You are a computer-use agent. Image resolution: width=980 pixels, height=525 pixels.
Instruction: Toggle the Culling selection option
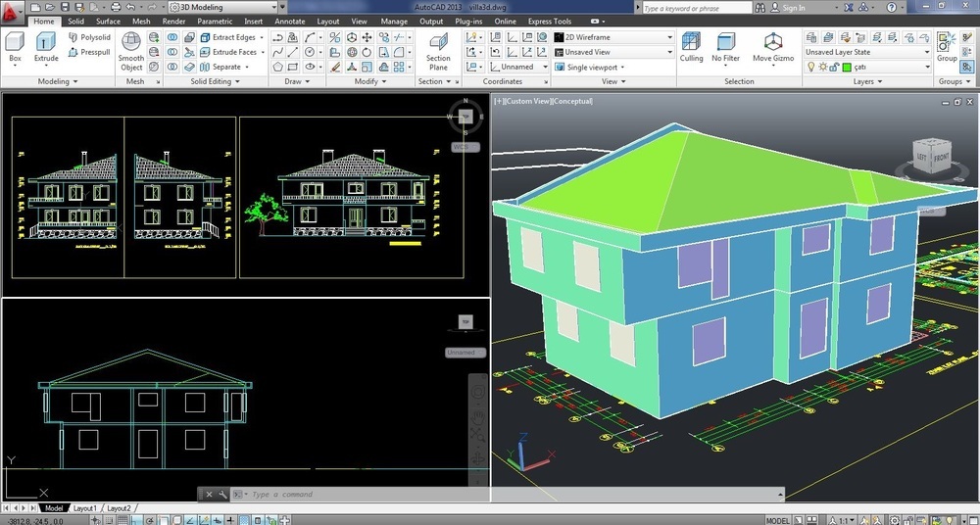[691, 47]
